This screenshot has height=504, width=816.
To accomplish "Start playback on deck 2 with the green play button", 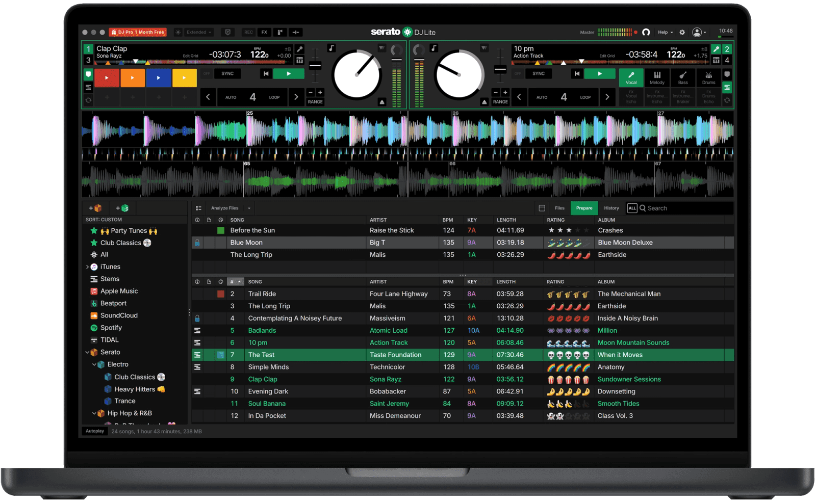I will (x=600, y=73).
